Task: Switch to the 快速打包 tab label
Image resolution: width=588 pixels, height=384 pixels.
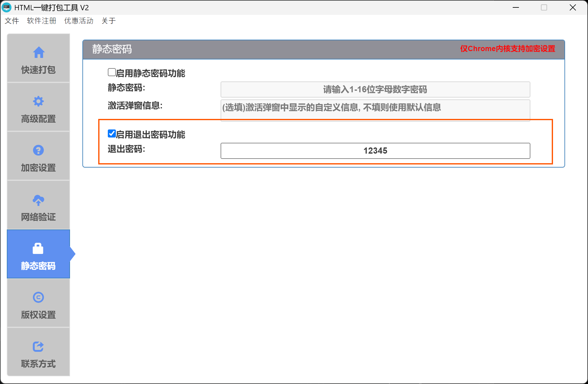Action: pyautogui.click(x=38, y=70)
